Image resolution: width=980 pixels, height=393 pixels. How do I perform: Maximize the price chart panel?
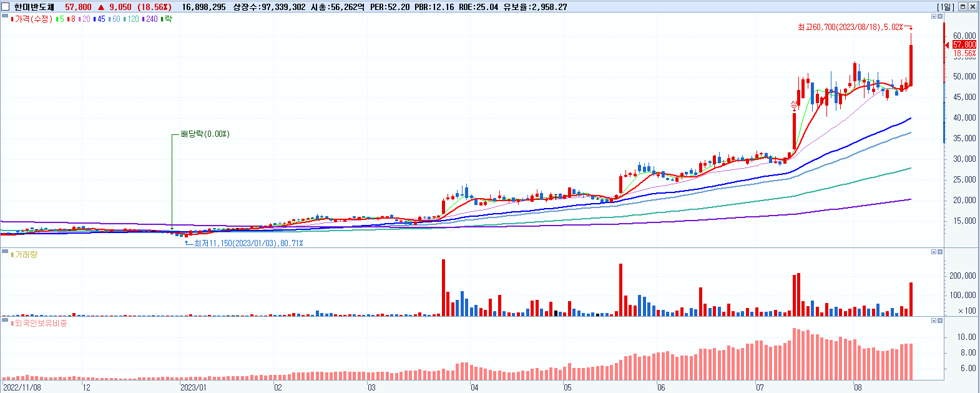(934, 16)
